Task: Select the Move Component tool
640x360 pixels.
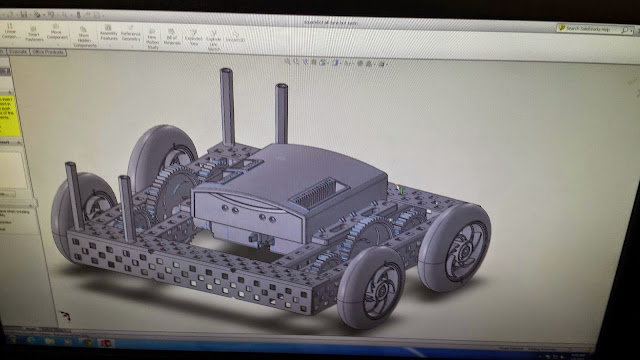Action: [x=57, y=32]
